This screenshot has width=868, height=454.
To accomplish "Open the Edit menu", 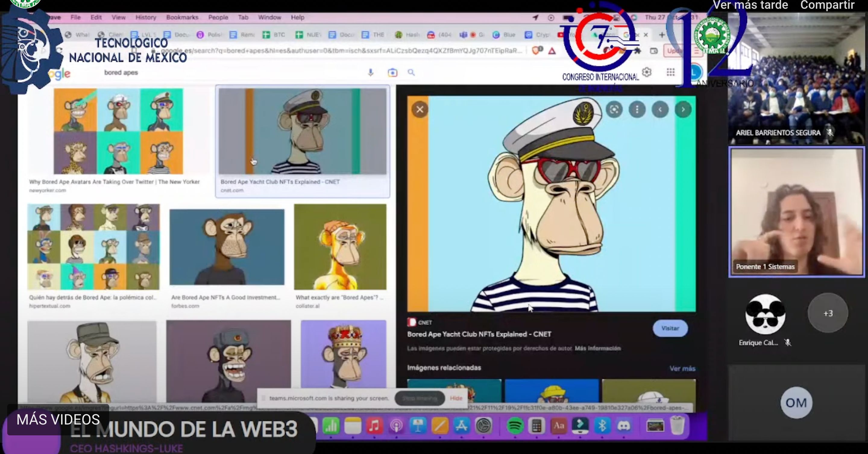I will click(x=96, y=17).
